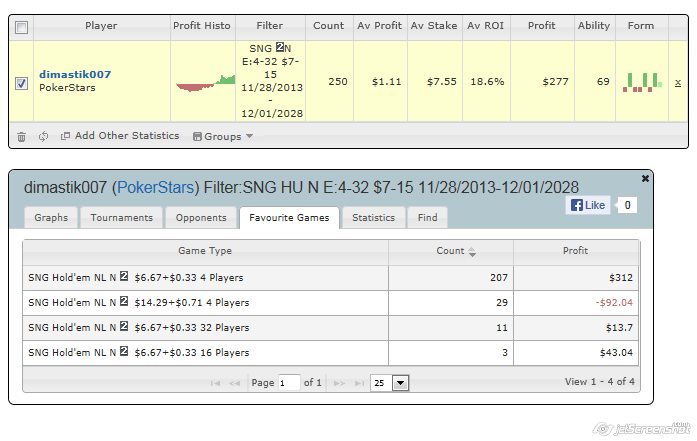Sort by Form column header

pos(641,26)
